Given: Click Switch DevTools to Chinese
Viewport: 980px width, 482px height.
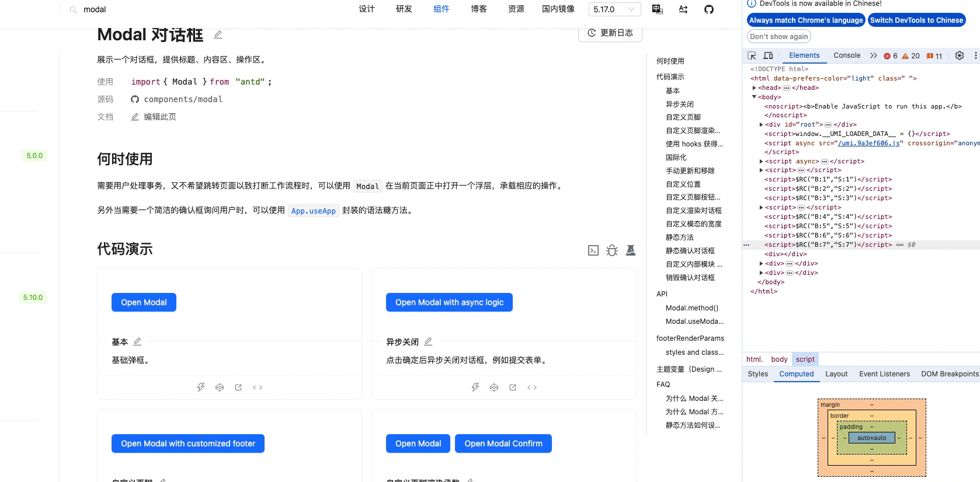Looking at the screenshot, I should pyautogui.click(x=916, y=20).
